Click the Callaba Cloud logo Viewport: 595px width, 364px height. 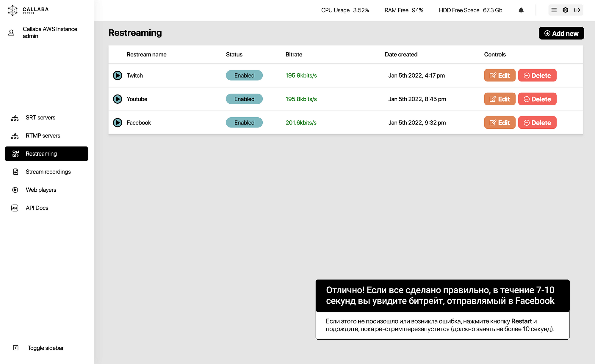point(28,10)
